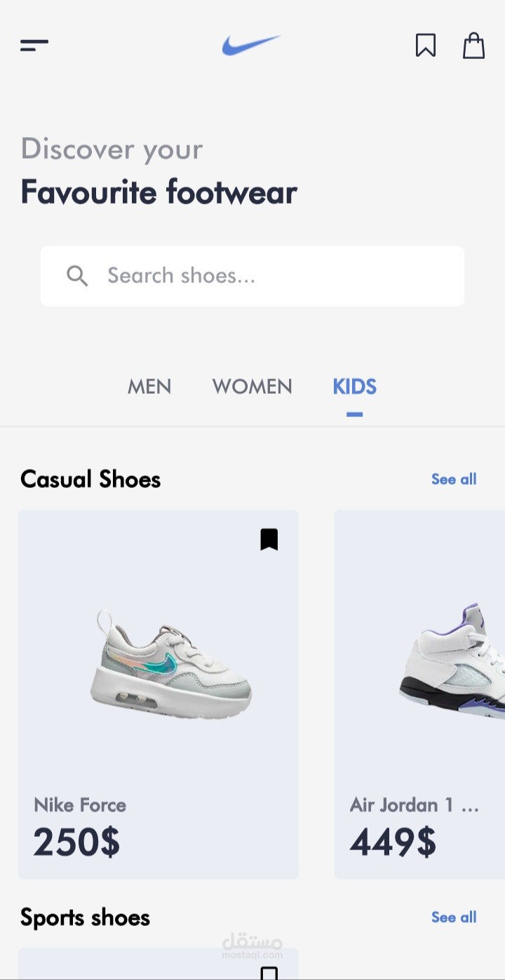Screen dimensions: 505x980
Task: Toggle bookmark on the Nike Force card
Action: click(x=269, y=539)
